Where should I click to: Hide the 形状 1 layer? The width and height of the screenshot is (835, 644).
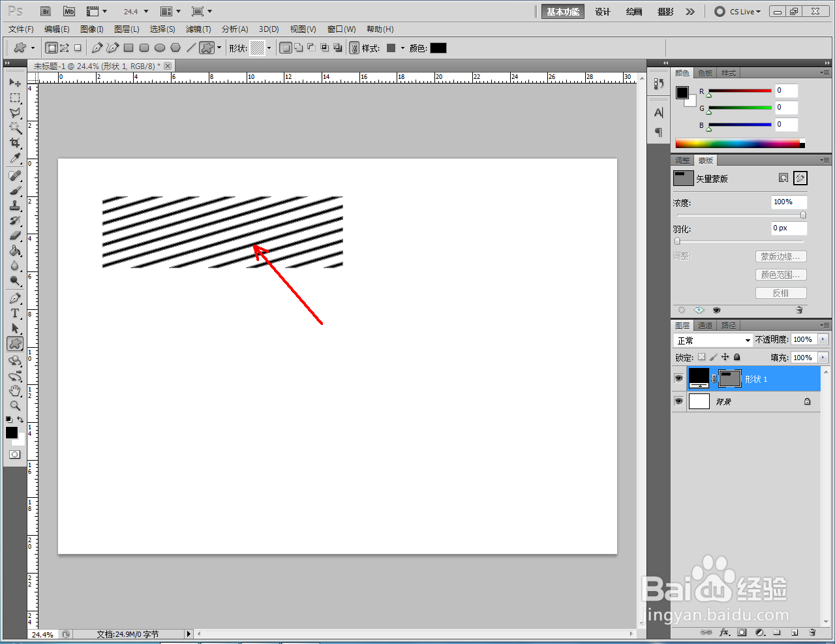[x=678, y=378]
